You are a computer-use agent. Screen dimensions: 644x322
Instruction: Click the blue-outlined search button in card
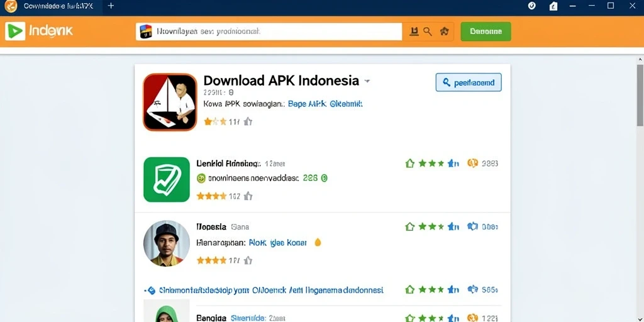[469, 82]
